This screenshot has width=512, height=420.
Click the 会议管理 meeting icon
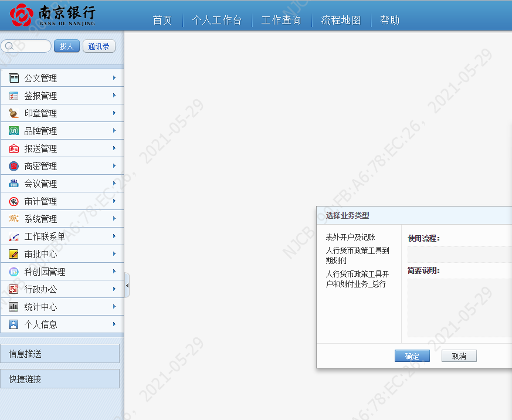pos(13,184)
